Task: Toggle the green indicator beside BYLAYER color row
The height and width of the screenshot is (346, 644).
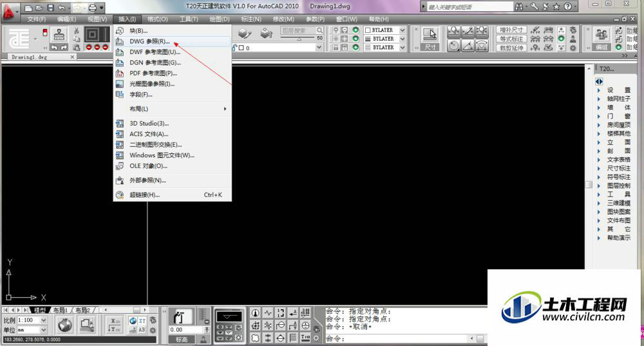Action: pos(355,30)
